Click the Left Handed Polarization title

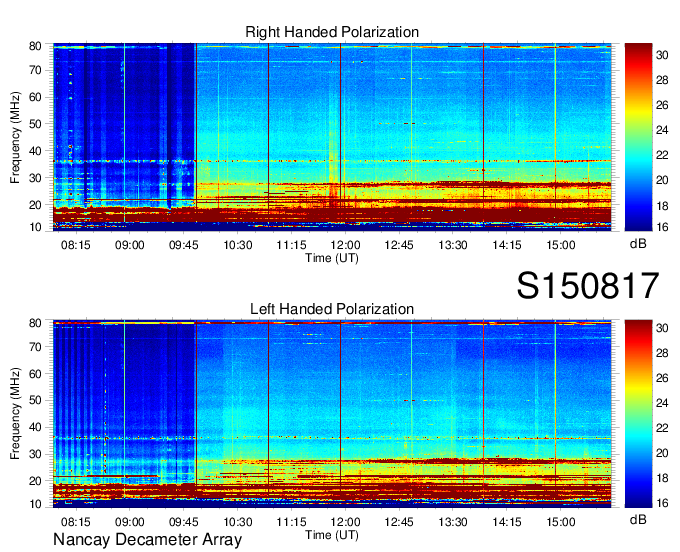click(x=332, y=309)
